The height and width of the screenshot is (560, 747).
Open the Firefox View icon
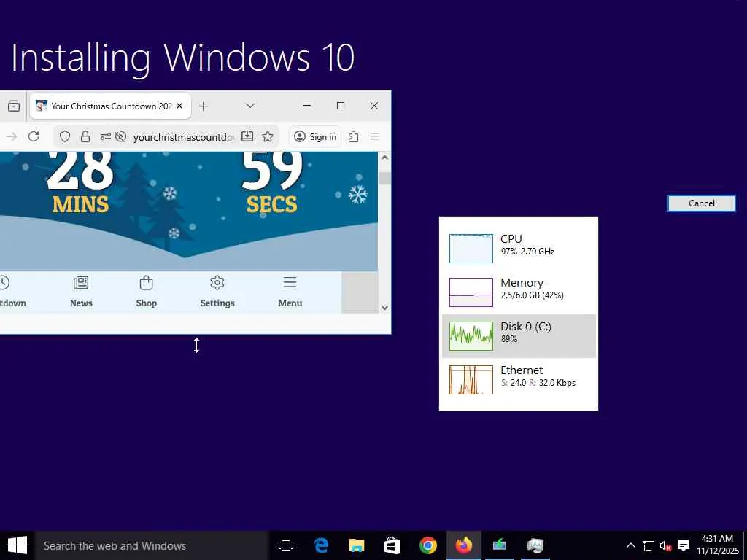click(14, 106)
